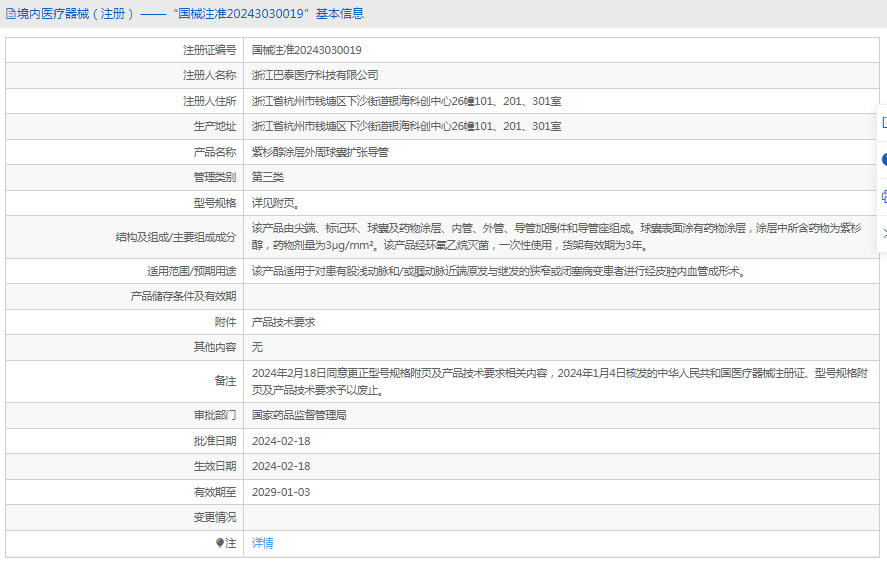Image resolution: width=887 pixels, height=563 pixels.
Task: Click the 适用范围/预期用途 label
Action: click(192, 272)
